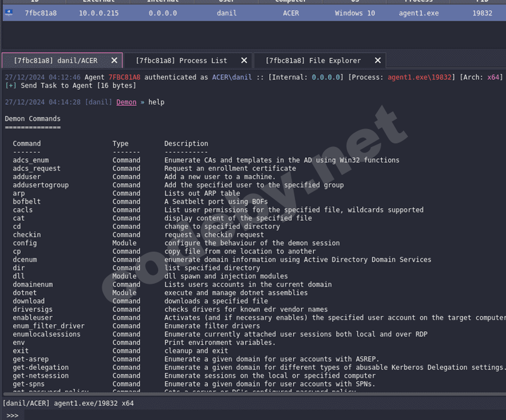Click 'domainenum' command entry
Screen dimensions: 506x420
tap(33, 285)
